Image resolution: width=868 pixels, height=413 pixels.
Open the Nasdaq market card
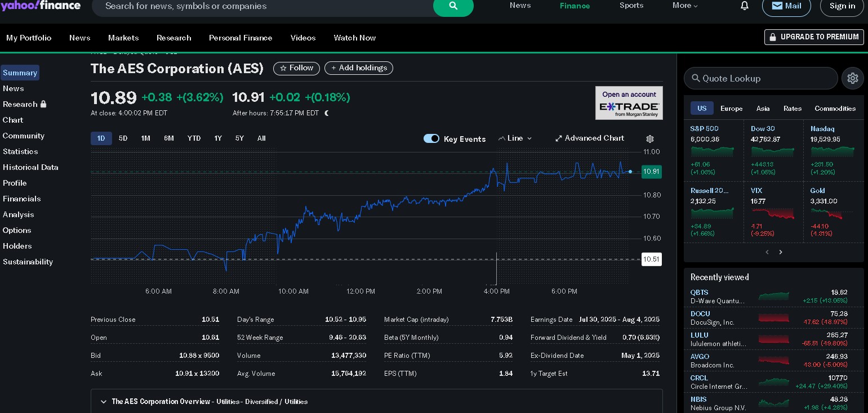[834, 150]
